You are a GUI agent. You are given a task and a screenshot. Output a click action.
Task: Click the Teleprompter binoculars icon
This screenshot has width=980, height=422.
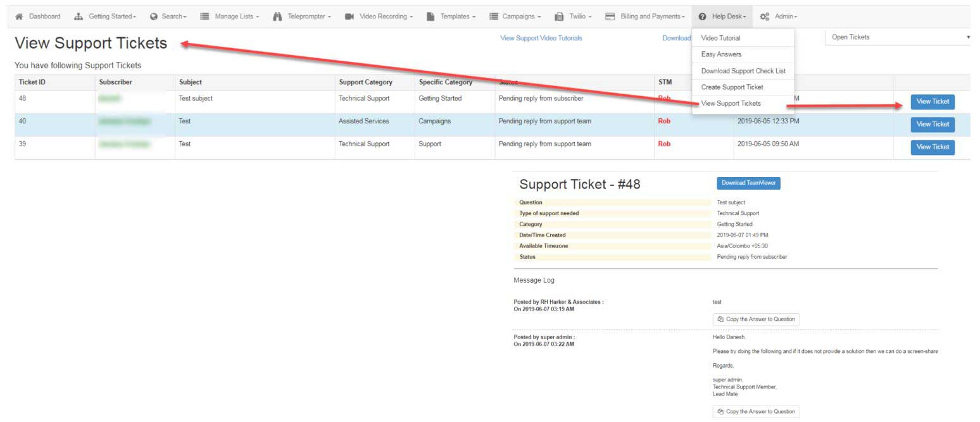coord(277,16)
